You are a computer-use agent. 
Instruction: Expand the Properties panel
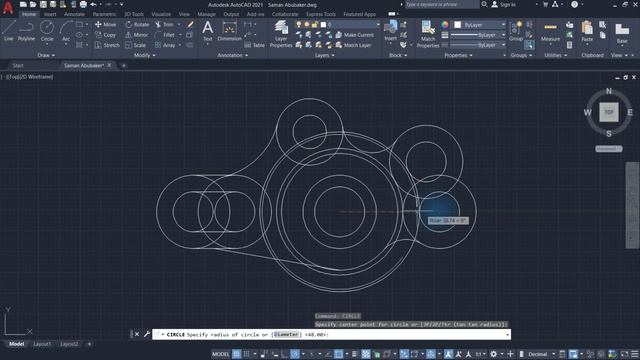(x=458, y=55)
